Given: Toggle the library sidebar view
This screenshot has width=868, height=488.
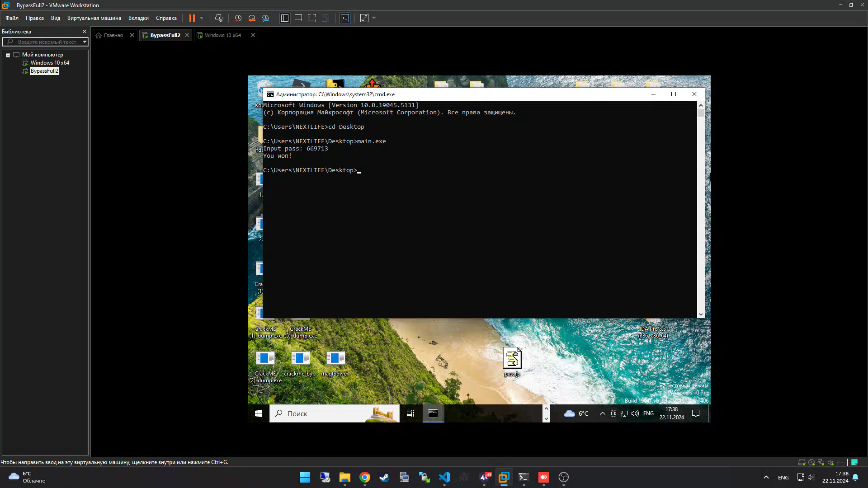Looking at the screenshot, I should point(285,18).
